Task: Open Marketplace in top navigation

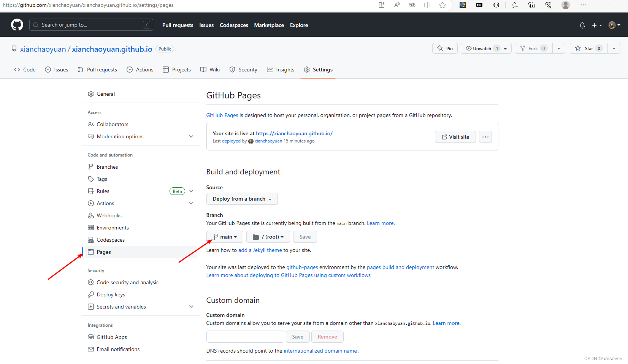Action: pyautogui.click(x=269, y=25)
